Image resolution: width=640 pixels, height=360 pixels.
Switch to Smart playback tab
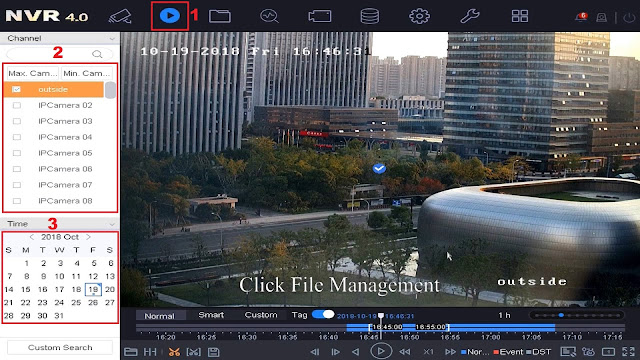pos(211,315)
